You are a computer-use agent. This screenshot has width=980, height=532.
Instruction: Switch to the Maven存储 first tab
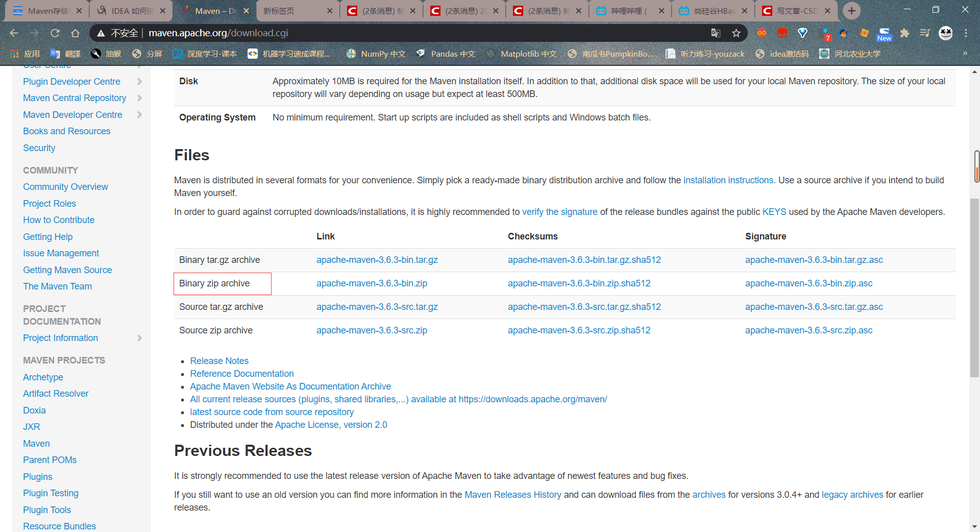(47, 11)
